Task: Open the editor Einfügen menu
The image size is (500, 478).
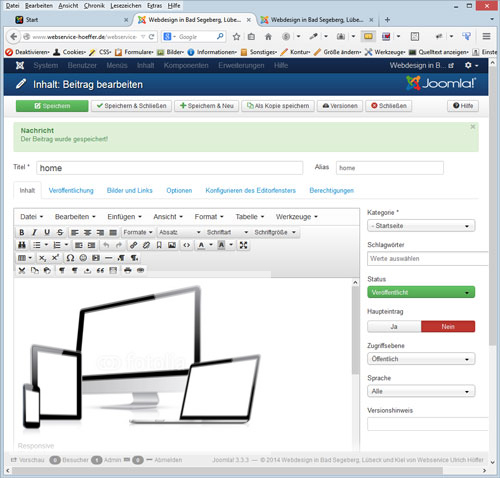Action: tap(124, 217)
